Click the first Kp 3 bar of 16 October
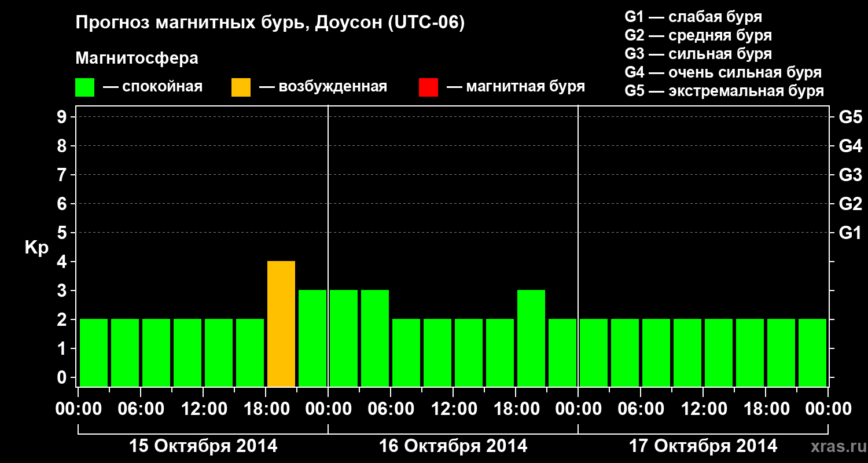The width and height of the screenshot is (868, 463). click(x=344, y=338)
